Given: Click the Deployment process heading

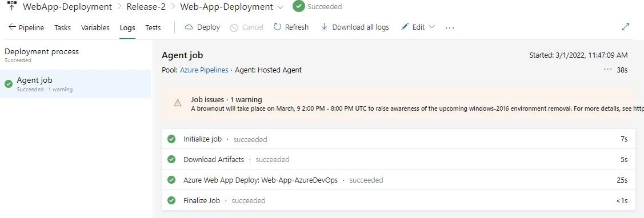Looking at the screenshot, I should (x=42, y=52).
